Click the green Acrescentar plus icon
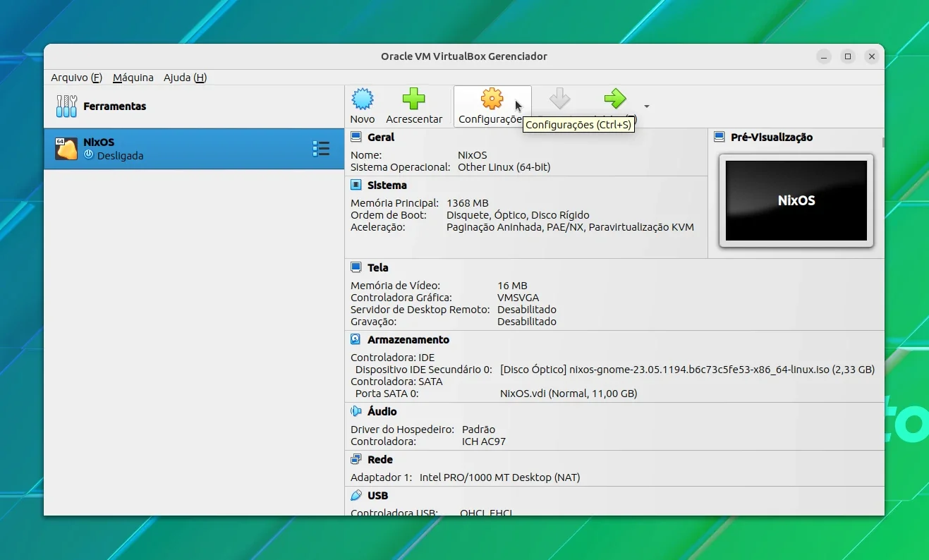Screen dimensions: 929x560 pyautogui.click(x=414, y=99)
